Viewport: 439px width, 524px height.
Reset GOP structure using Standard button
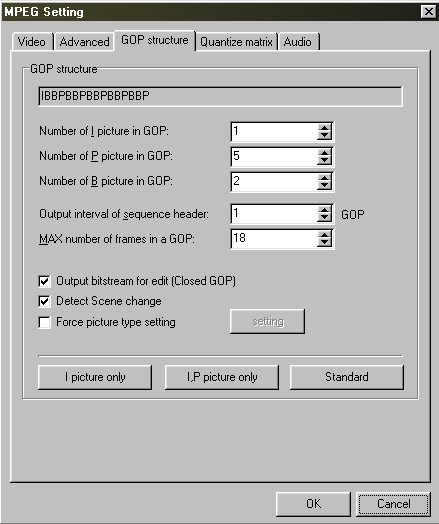[347, 377]
